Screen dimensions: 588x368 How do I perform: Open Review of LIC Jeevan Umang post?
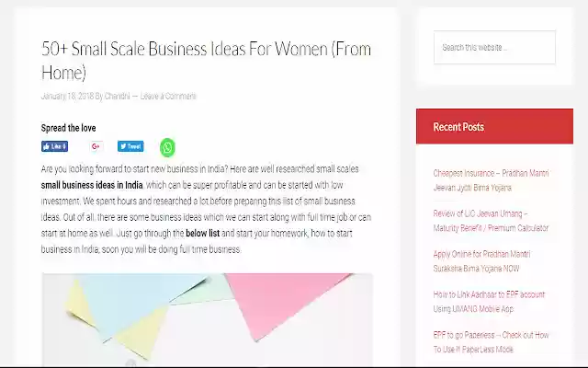[491, 220]
